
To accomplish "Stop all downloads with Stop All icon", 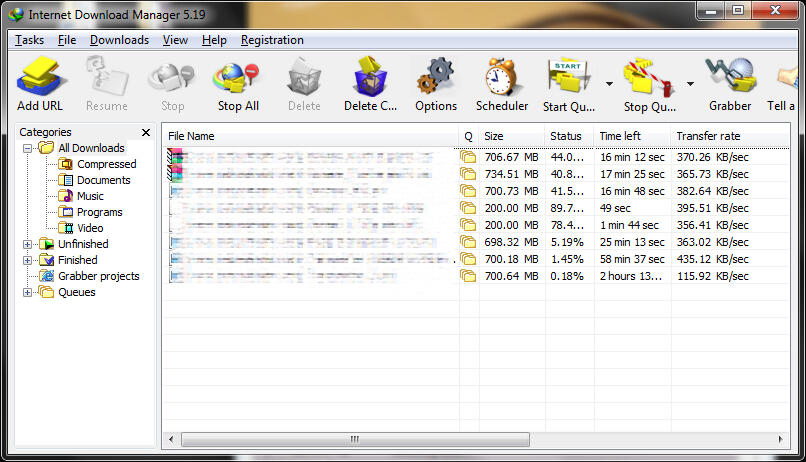I will [237, 78].
